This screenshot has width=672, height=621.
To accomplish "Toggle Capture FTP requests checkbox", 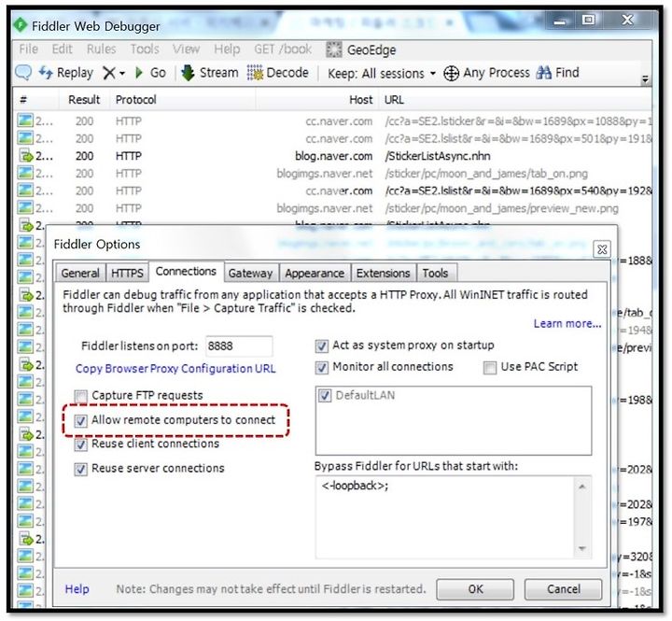I will pos(80,396).
